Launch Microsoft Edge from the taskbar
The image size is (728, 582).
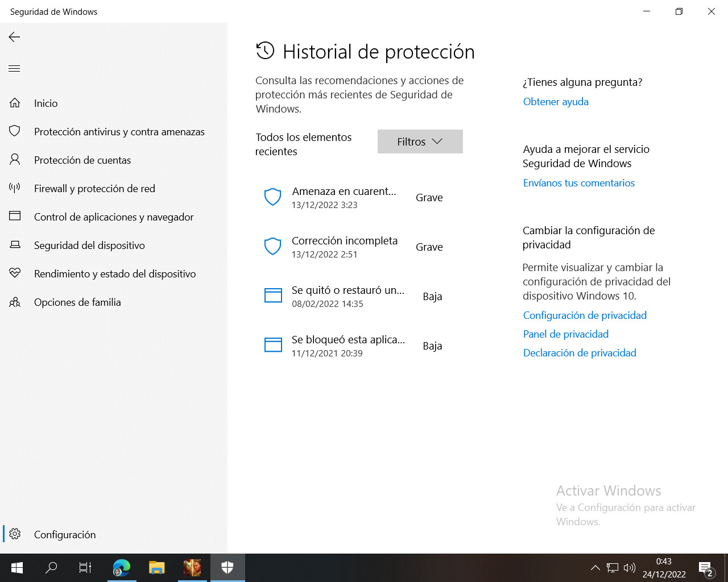(x=121, y=568)
